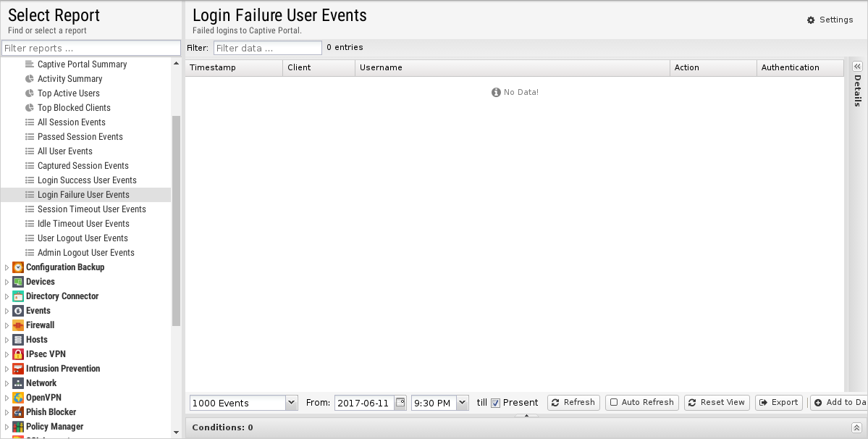This screenshot has width=868, height=439.
Task: Select Top Blocked Clients report
Action: click(x=74, y=108)
